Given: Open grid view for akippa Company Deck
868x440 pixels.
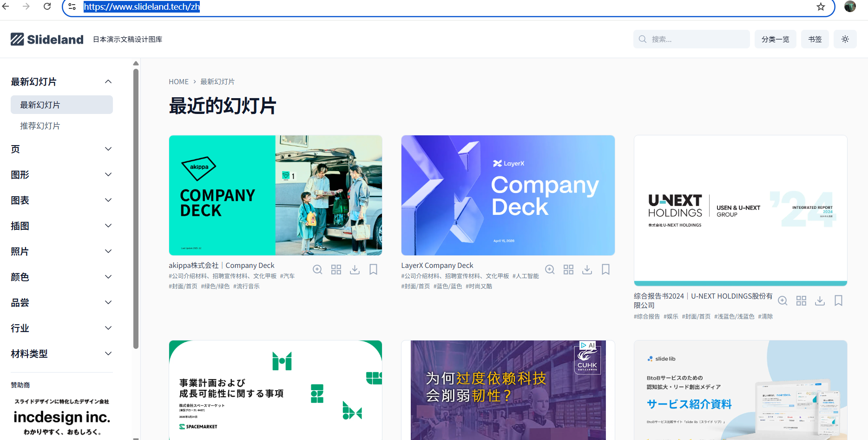Looking at the screenshot, I should coord(336,270).
